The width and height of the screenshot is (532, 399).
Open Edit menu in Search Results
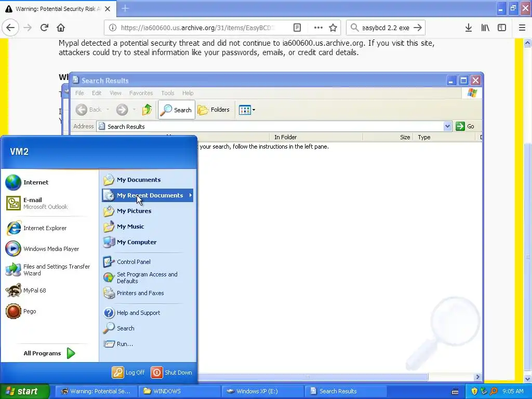(97, 93)
